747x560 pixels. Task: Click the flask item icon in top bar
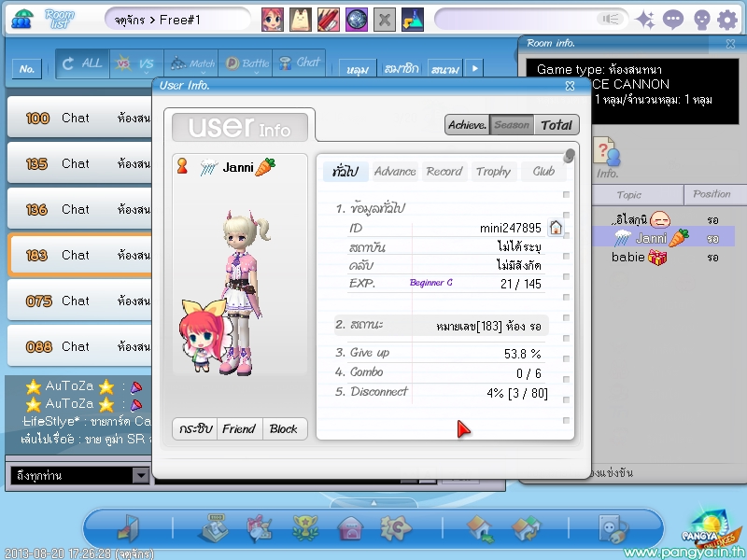[413, 20]
